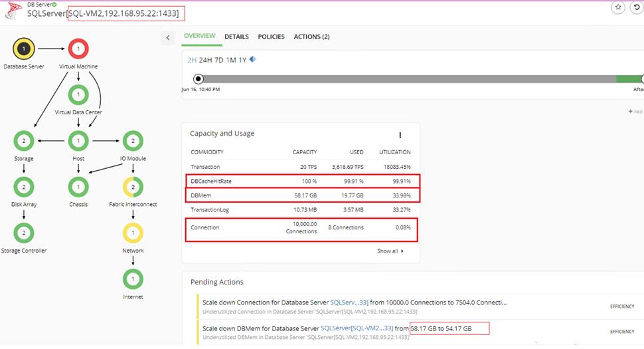Click the Add widget link
644x349 pixels.
tap(635, 112)
